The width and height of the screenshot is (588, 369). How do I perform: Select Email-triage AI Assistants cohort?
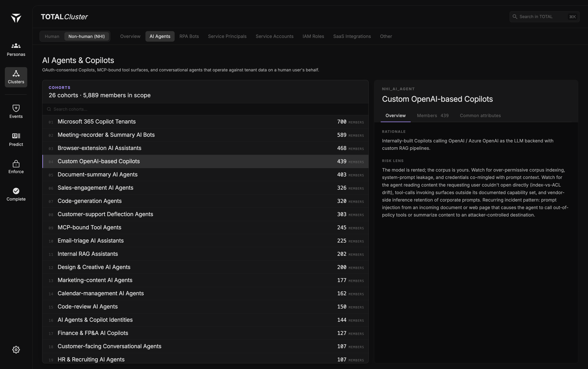205,241
